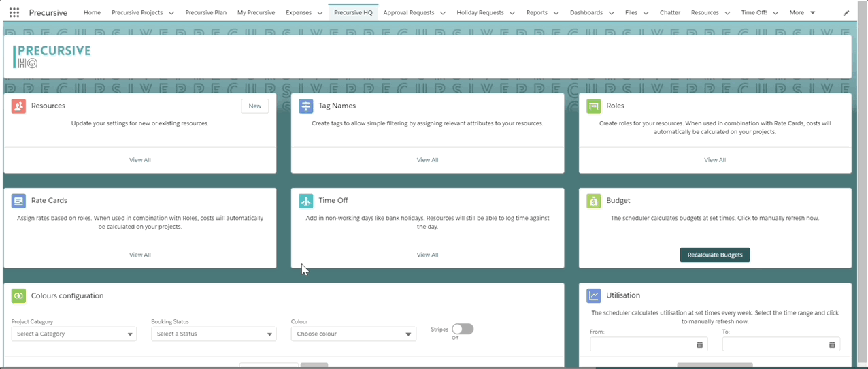
Task: View All in the Roles card
Action: point(715,160)
